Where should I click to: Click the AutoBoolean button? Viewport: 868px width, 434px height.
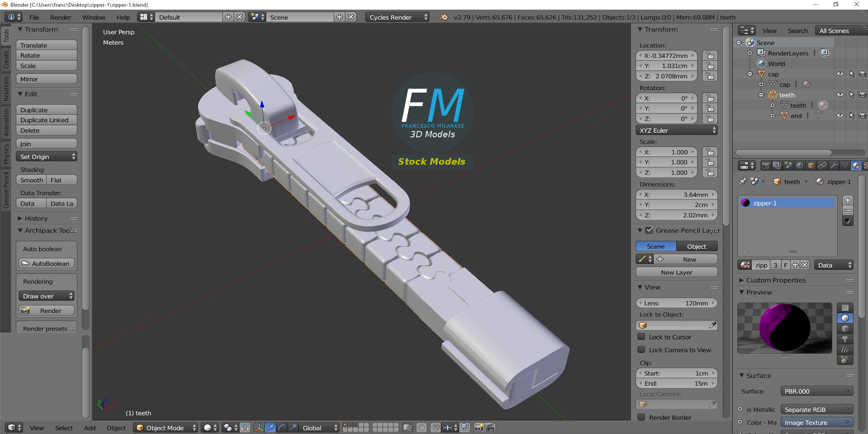pyautogui.click(x=46, y=263)
